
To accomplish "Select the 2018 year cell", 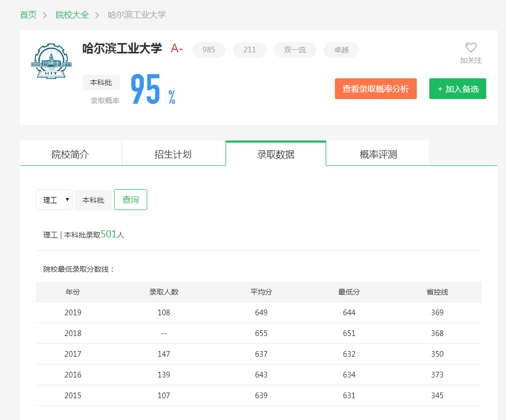I will click(73, 333).
